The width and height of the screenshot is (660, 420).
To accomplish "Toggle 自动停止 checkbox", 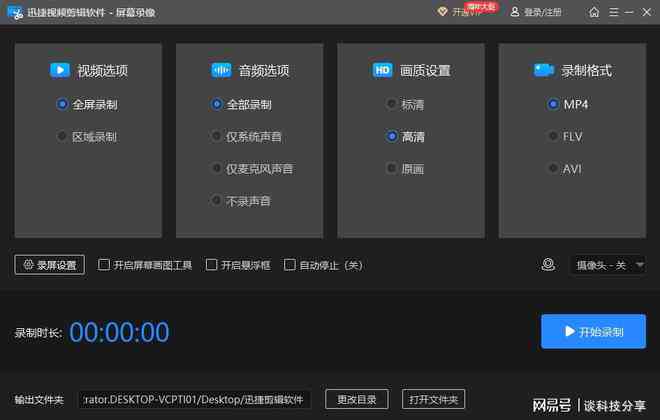I will (x=290, y=265).
